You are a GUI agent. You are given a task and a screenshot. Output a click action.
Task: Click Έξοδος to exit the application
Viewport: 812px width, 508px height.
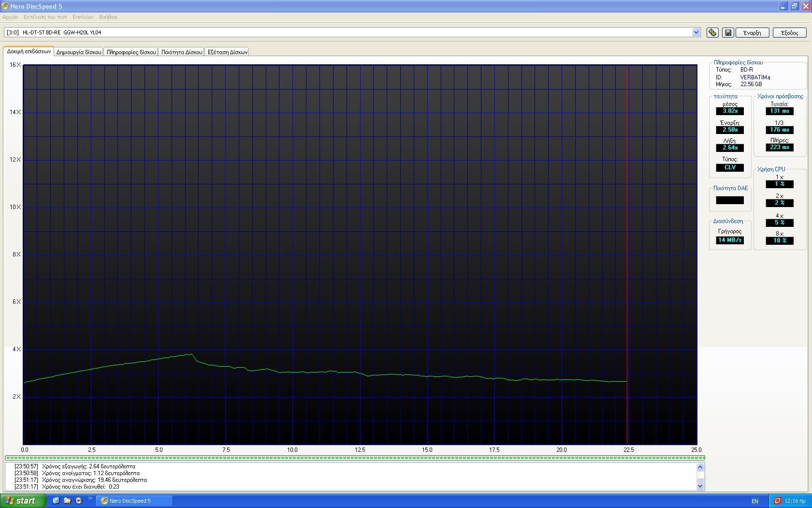(790, 32)
